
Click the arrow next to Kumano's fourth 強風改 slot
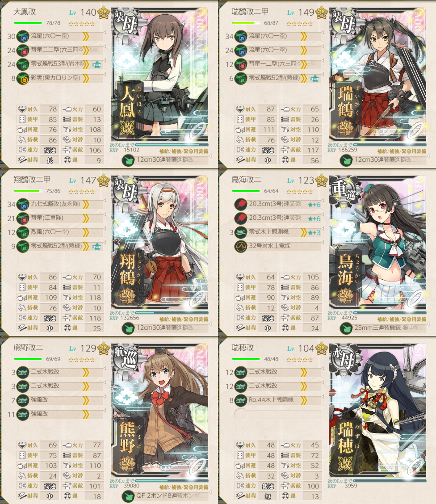105,411
